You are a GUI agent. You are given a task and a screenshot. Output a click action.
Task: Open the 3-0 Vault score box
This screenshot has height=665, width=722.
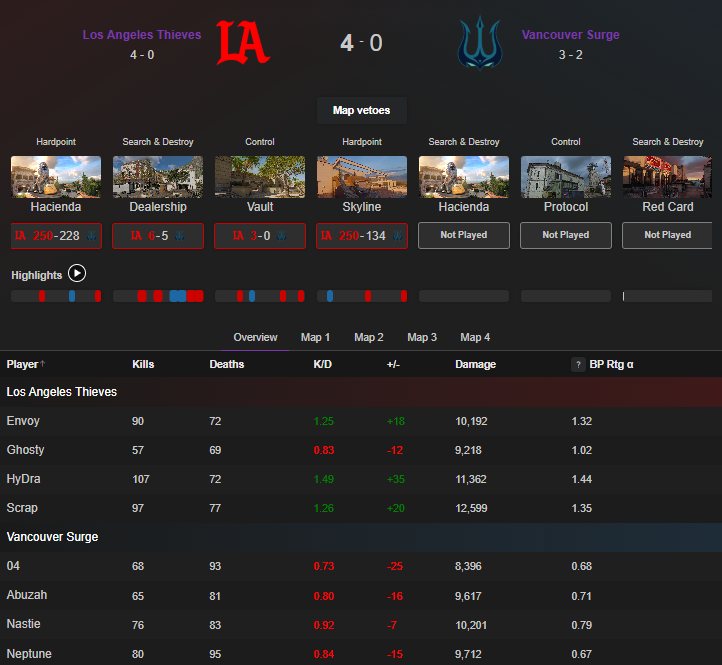coord(260,236)
